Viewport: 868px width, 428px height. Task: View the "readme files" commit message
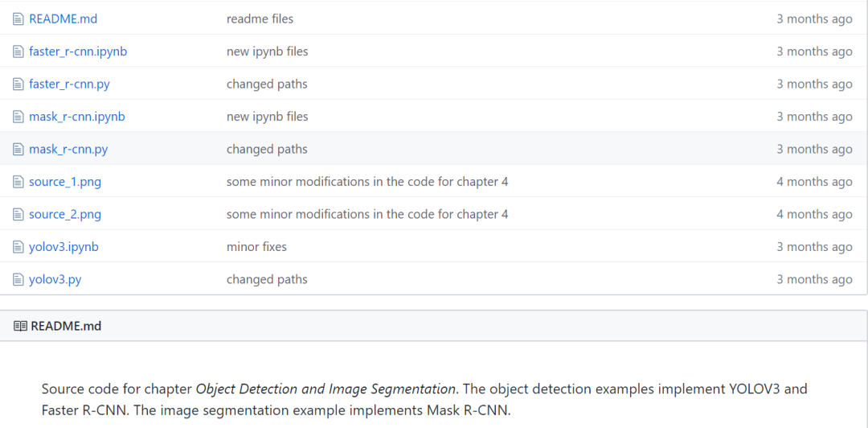260,19
